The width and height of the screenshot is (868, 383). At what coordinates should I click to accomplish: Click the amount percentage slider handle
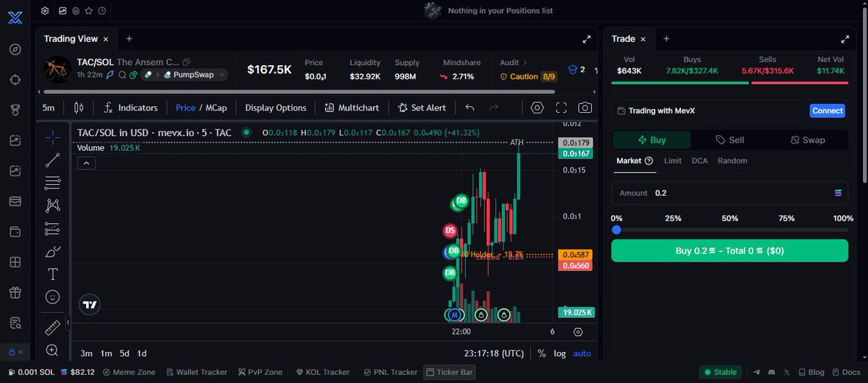coord(616,230)
